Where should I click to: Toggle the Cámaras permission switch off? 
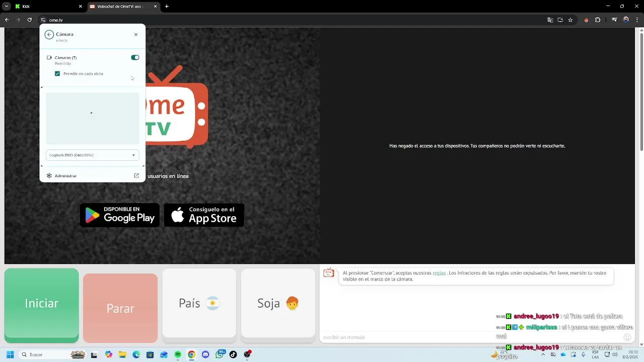(x=135, y=57)
